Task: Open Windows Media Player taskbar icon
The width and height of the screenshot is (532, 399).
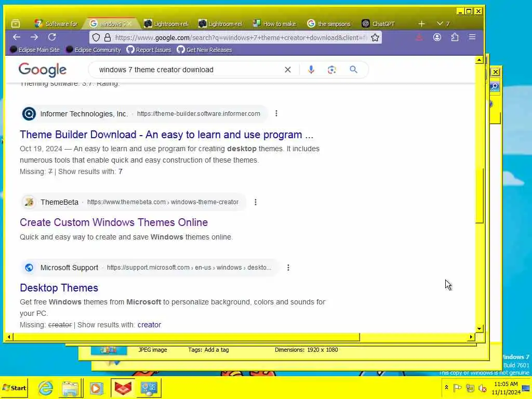Action: 96,388
